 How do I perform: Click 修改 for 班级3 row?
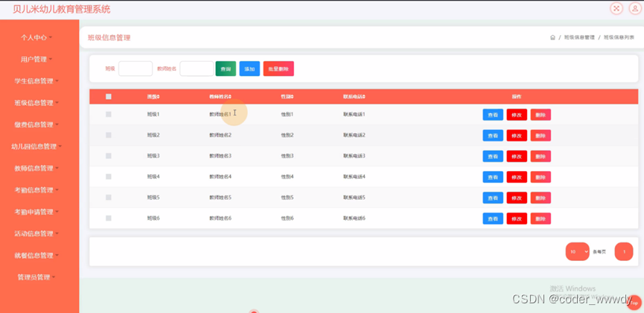point(517,156)
